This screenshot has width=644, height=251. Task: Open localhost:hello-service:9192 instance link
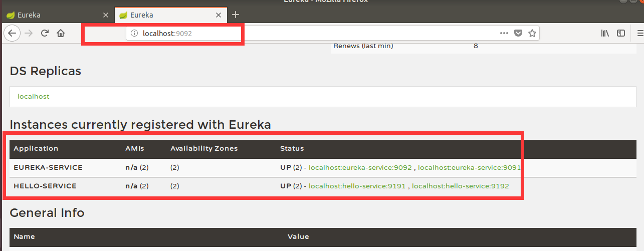(460, 186)
